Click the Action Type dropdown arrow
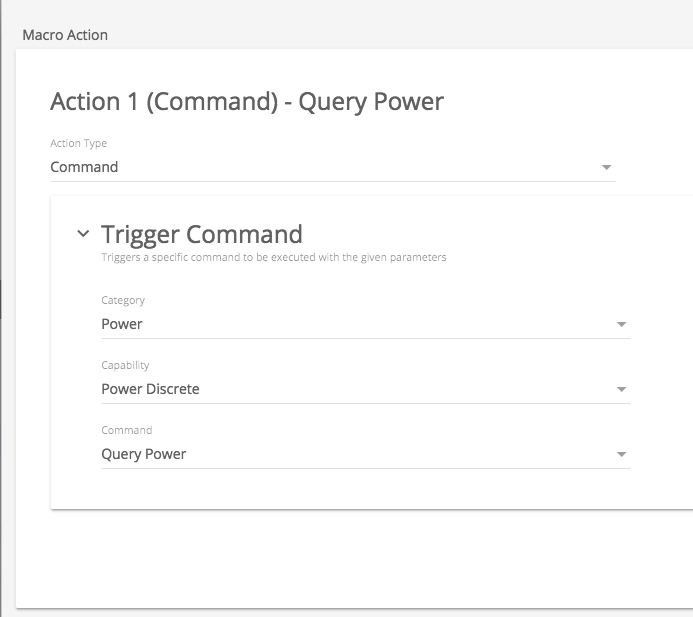Image resolution: width=693 pixels, height=617 pixels. pos(606,167)
